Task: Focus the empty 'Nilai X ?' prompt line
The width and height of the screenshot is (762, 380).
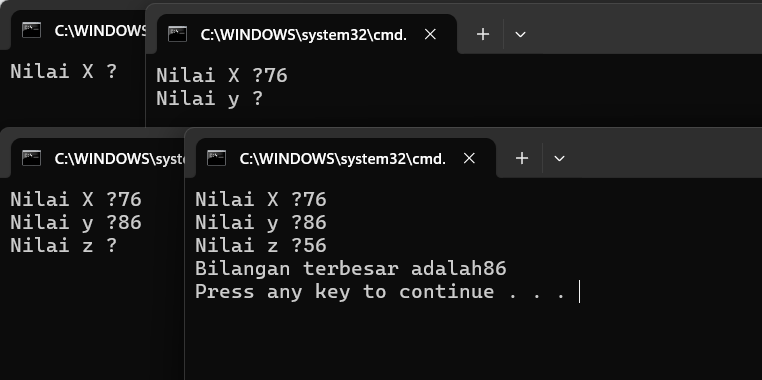Action: coord(64,71)
